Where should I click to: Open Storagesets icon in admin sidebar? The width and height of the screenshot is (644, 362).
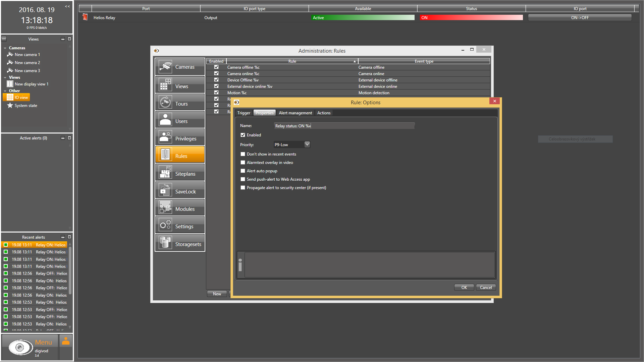[x=165, y=243]
